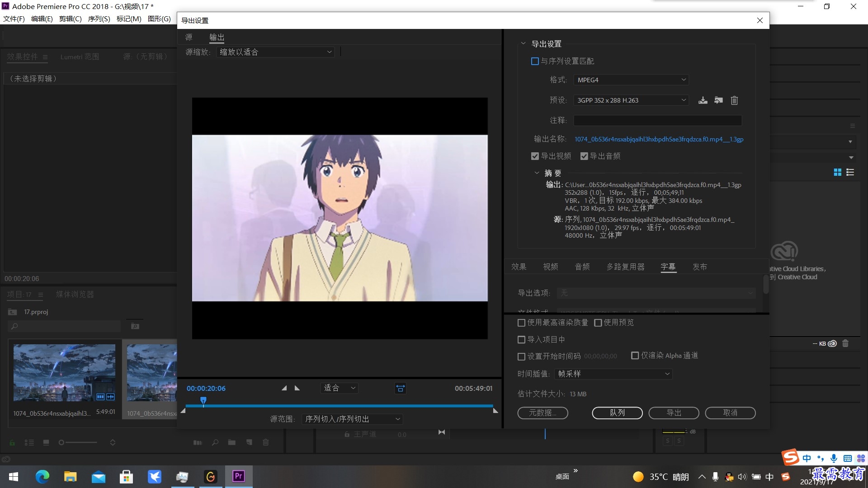
Task: Open the 发布 tab
Action: [x=699, y=267]
